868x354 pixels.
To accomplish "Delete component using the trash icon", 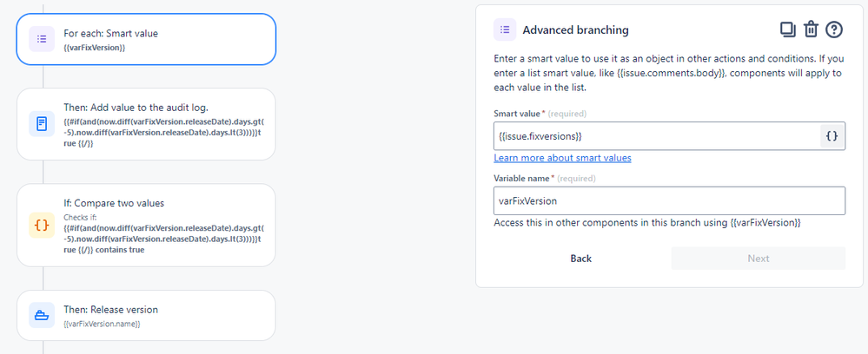I will 811,29.
